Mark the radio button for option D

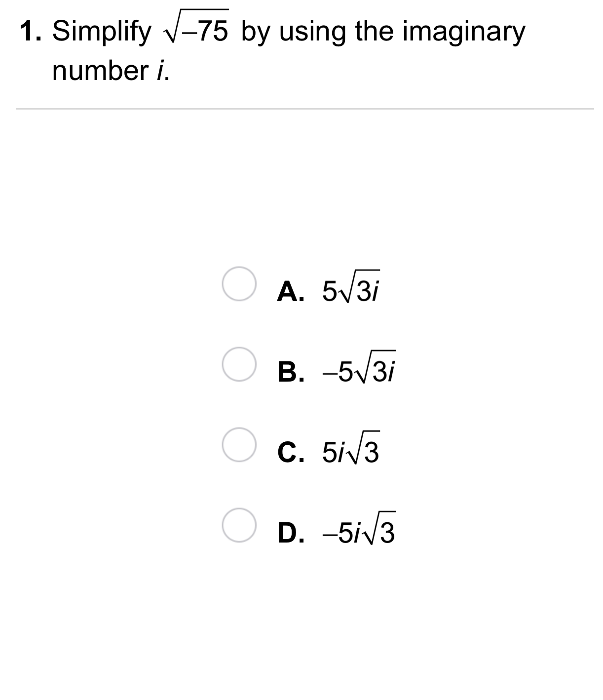239,525
